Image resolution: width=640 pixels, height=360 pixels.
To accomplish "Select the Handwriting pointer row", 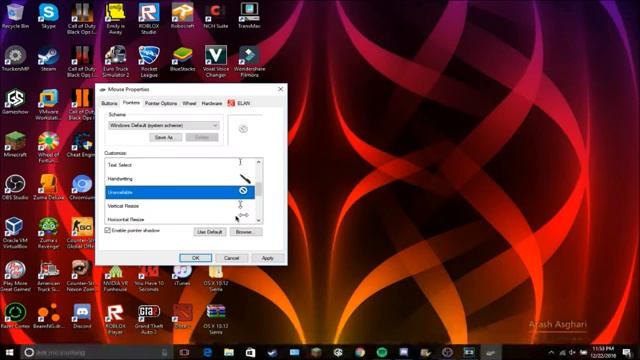I will click(180, 179).
